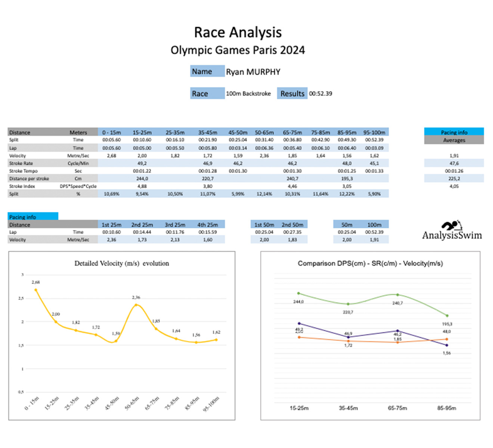Click the 2,68 point on velocity chart

pos(36,290)
